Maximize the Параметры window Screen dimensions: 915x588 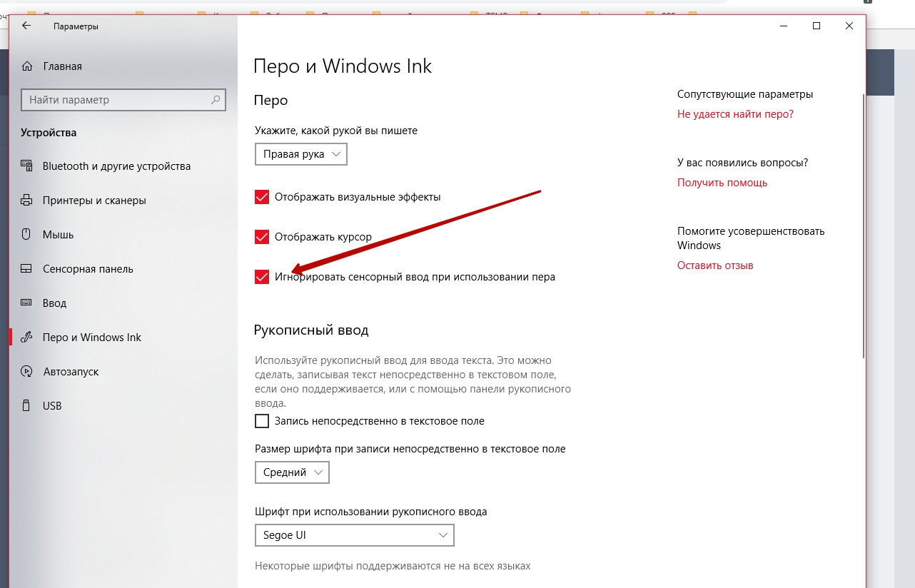[x=817, y=26]
